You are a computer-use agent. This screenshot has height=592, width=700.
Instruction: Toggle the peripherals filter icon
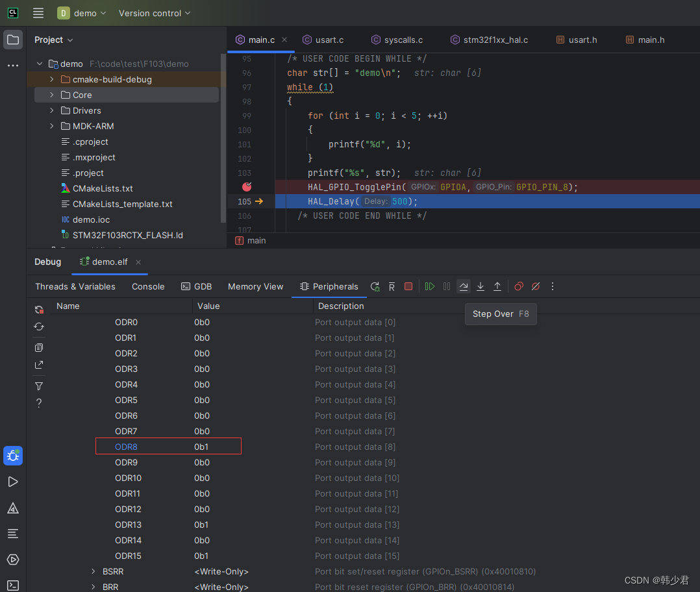click(39, 386)
